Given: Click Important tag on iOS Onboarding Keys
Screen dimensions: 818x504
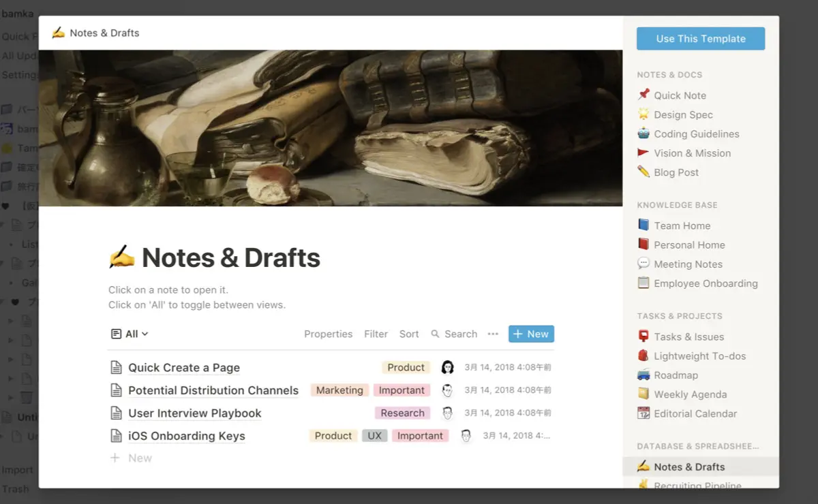Looking at the screenshot, I should [421, 436].
